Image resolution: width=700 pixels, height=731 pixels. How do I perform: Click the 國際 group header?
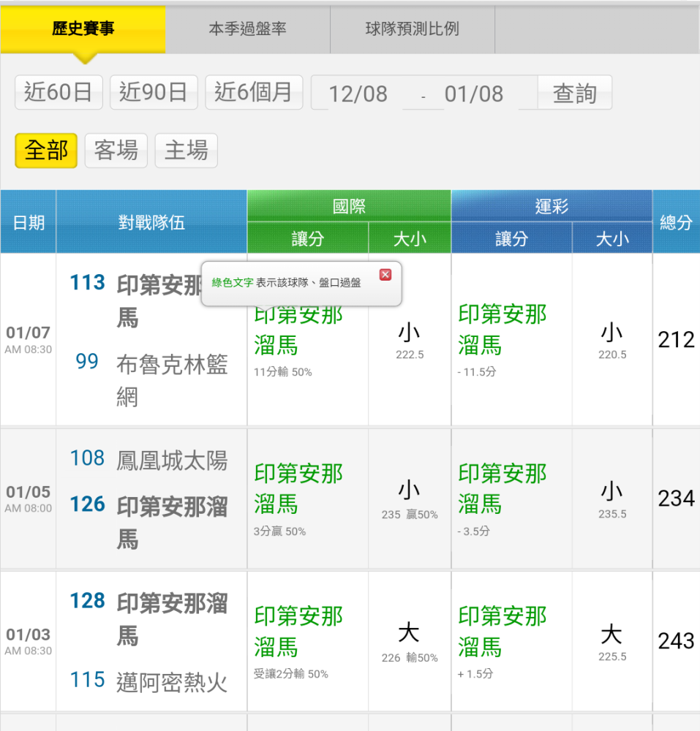[349, 206]
